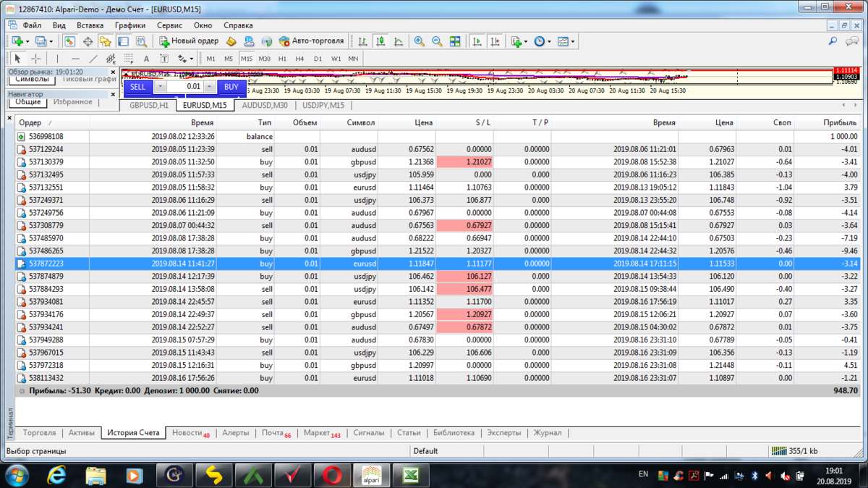868x488 pixels.
Task: Switch timeframe to M5
Action: point(229,59)
